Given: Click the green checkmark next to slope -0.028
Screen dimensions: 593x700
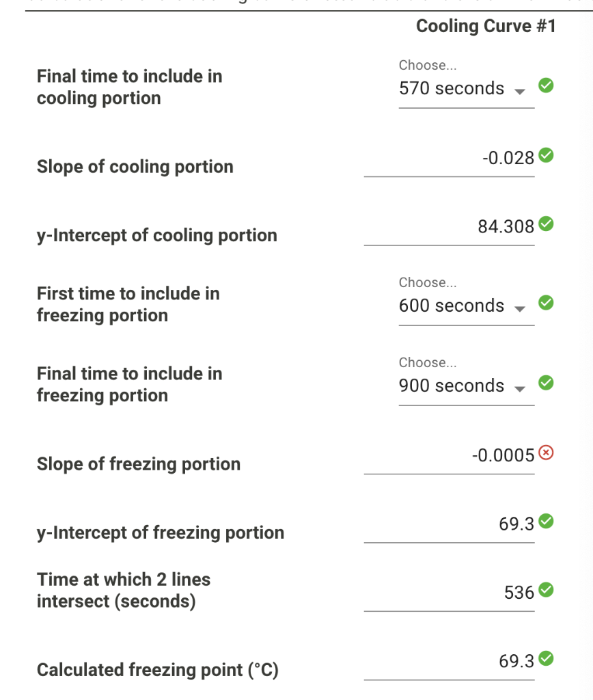Looking at the screenshot, I should (546, 154).
